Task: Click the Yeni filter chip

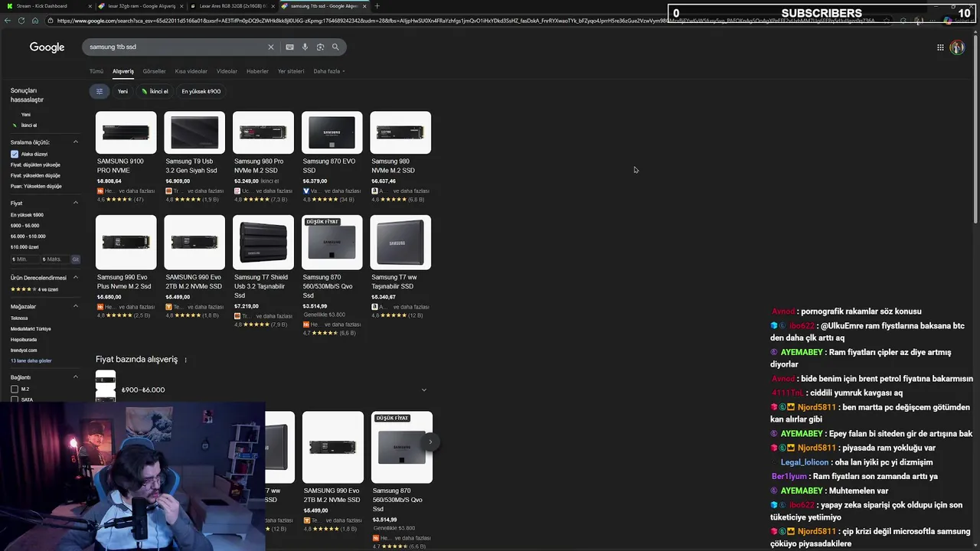Action: coord(122,91)
